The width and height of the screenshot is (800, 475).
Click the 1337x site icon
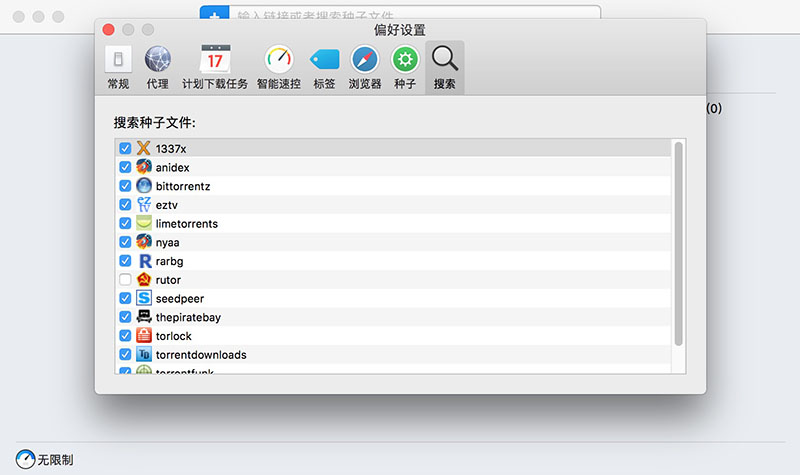(x=144, y=148)
